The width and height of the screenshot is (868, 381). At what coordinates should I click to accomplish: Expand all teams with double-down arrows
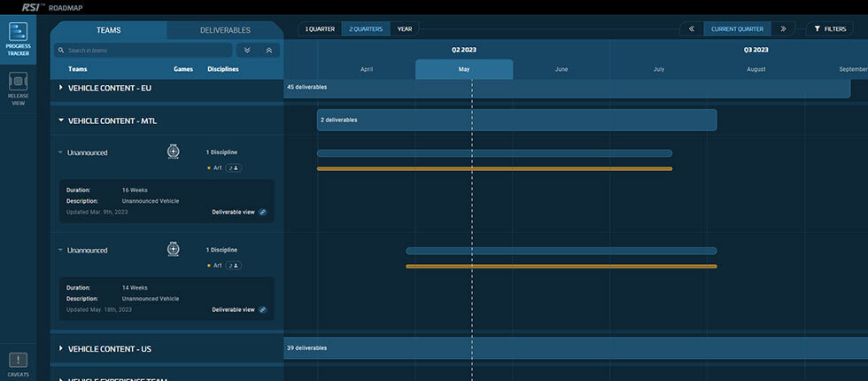pos(247,51)
